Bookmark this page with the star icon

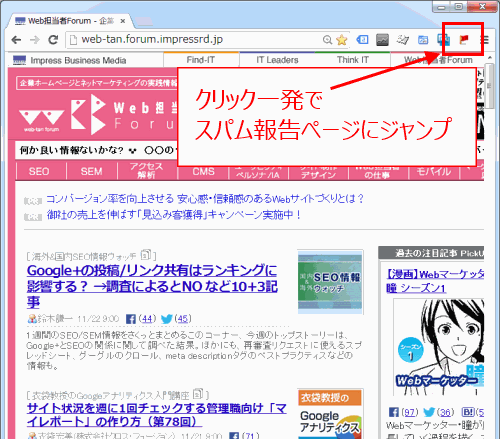[342, 40]
